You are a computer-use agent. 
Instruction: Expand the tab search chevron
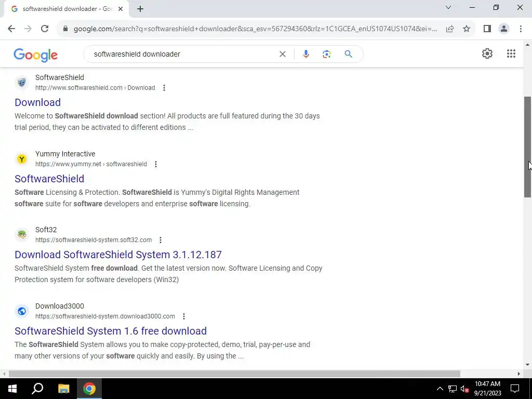click(x=448, y=7)
